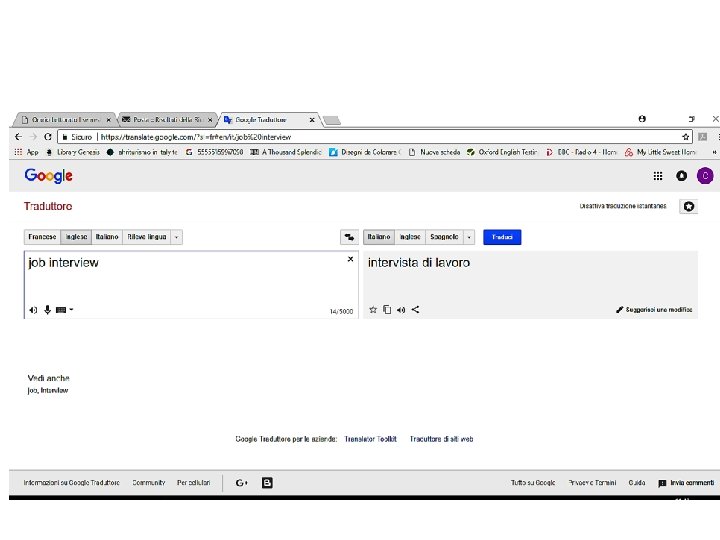Open Per cellulari footer link
This screenshot has height=540, width=720.
(193, 483)
